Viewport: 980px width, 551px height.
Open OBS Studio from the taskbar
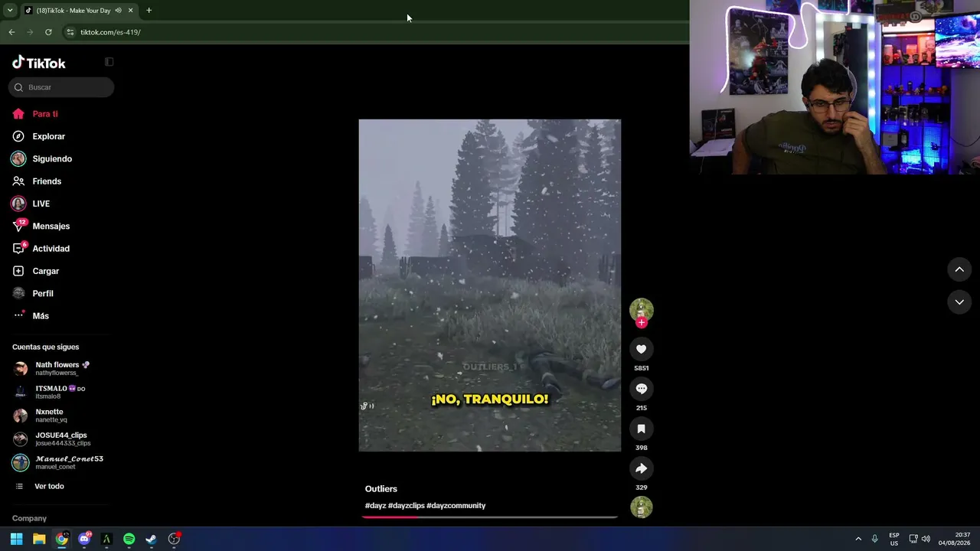pos(174,539)
